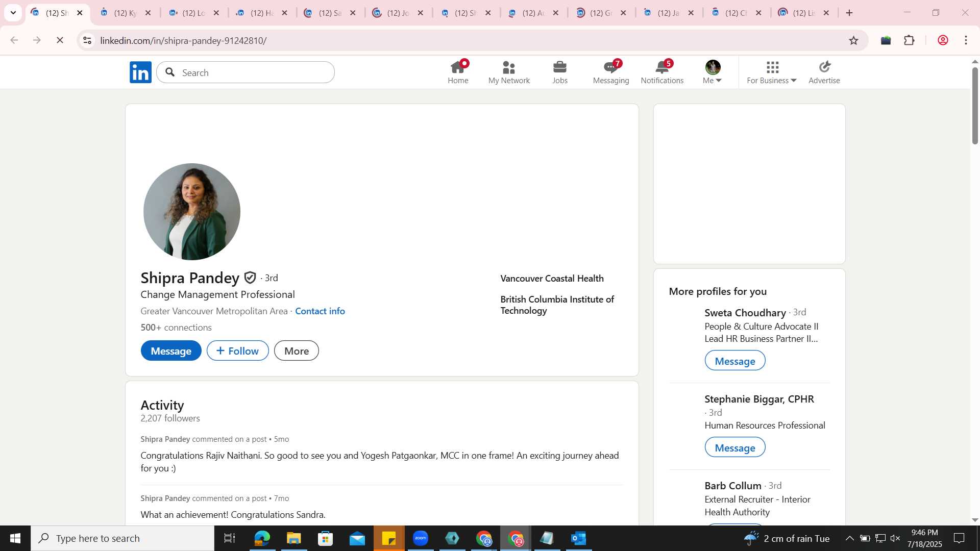The width and height of the screenshot is (980, 551).
Task: Switch to the (12) Lo tab
Action: 193,13
